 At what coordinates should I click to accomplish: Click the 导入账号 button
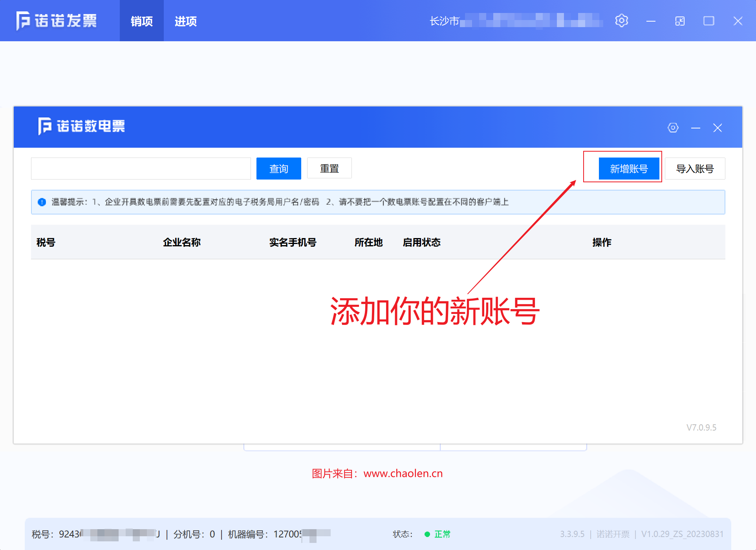point(695,169)
